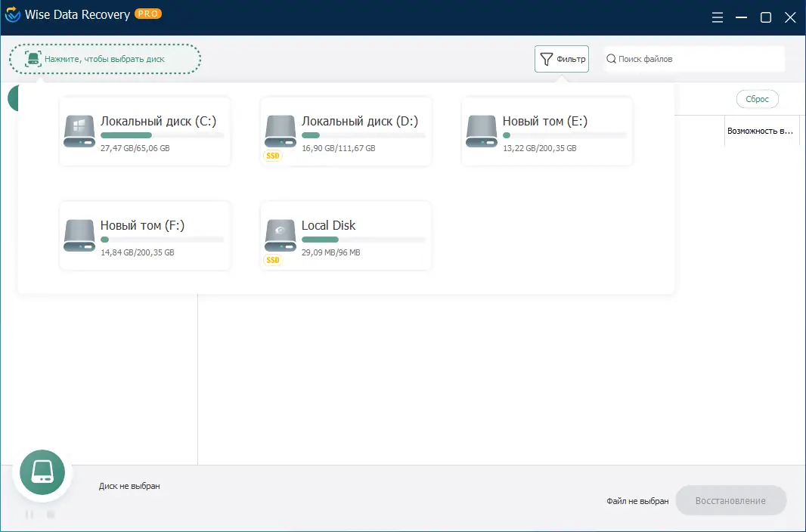Click the F: drive usage bar

click(x=163, y=240)
